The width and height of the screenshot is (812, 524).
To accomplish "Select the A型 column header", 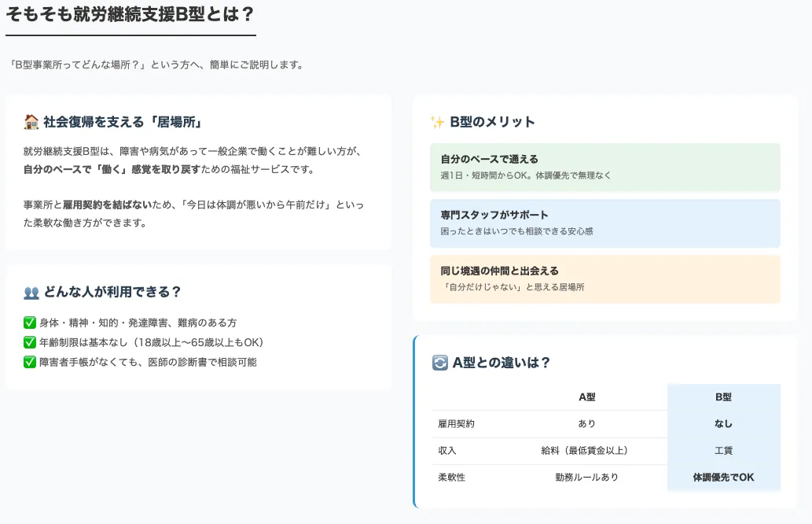I will pos(587,397).
